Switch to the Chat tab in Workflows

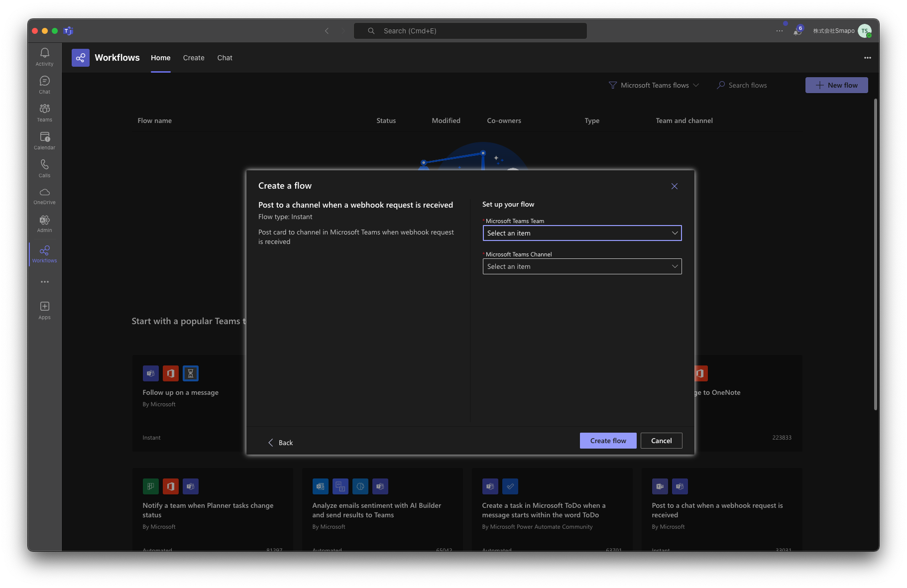pyautogui.click(x=225, y=58)
